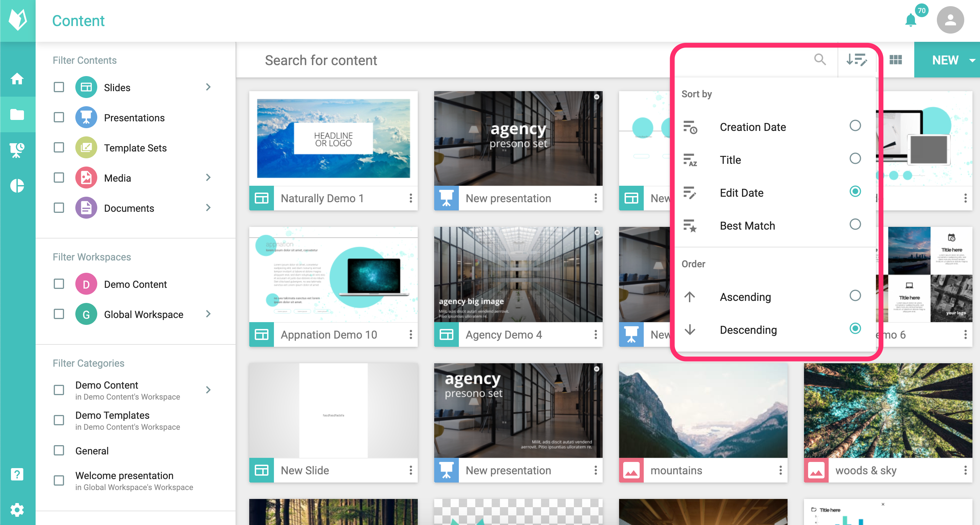Viewport: 980px width, 525px height.
Task: Open the user profile avatar
Action: coord(950,20)
